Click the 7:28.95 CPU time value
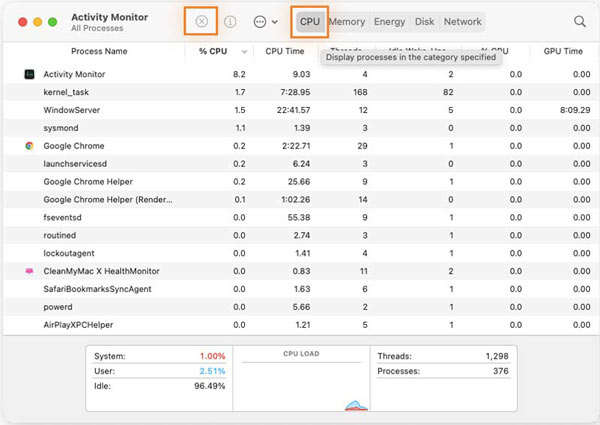The image size is (600, 425). click(x=293, y=92)
